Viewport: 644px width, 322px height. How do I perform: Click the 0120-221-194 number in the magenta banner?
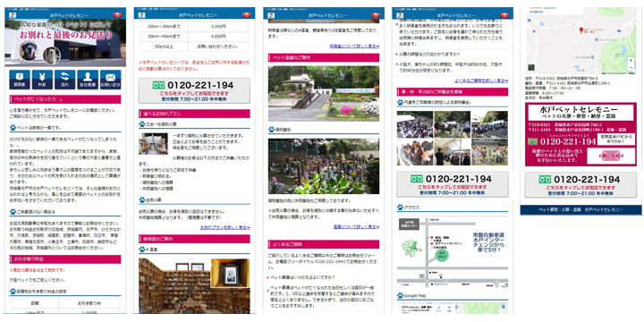click(x=567, y=141)
